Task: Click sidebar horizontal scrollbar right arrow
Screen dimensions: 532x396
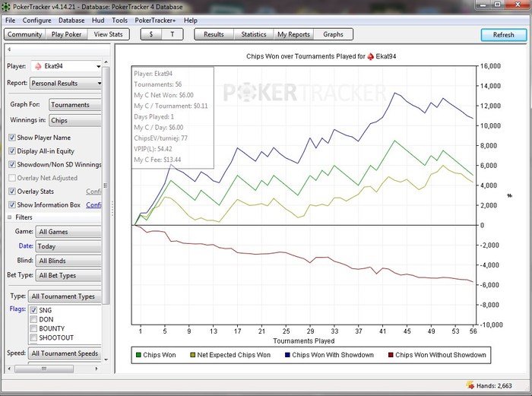Action: [97, 369]
